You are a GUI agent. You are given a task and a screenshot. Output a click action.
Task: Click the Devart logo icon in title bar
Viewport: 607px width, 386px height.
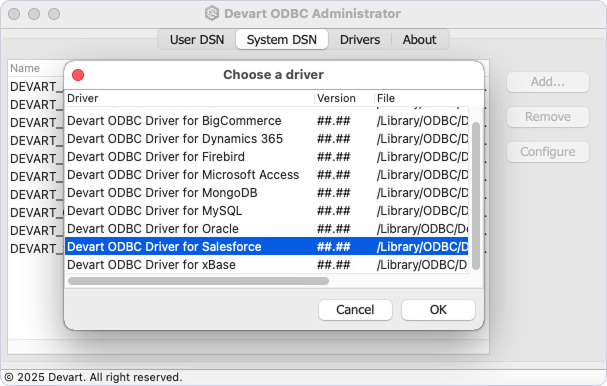(x=212, y=14)
